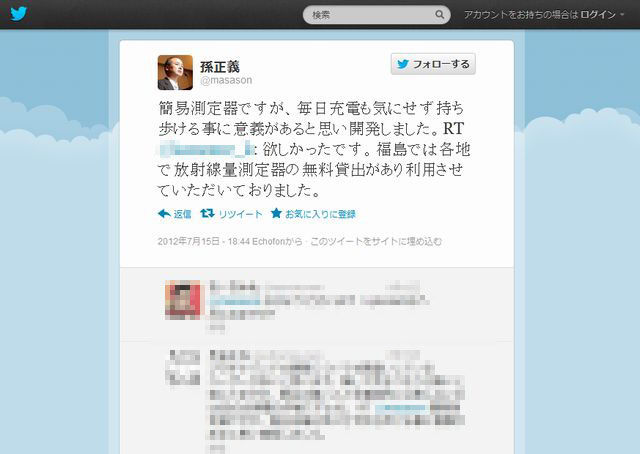
Task: Open the 孫正義 profile name link
Action: point(220,67)
